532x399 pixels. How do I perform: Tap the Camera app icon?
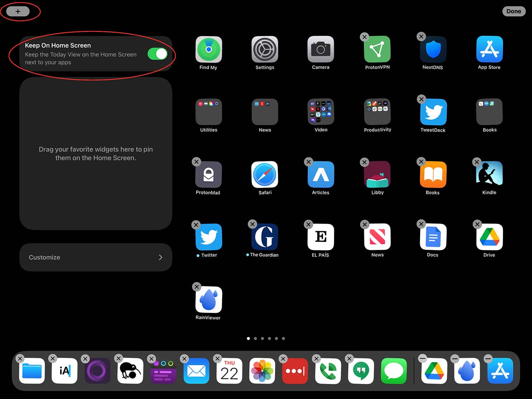pos(321,50)
